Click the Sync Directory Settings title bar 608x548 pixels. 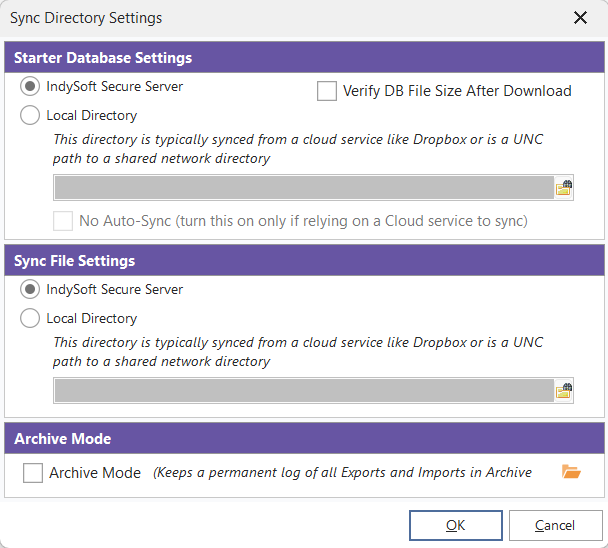click(x=250, y=18)
